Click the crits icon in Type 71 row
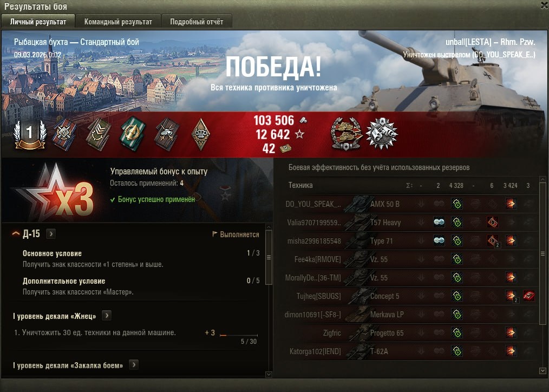The width and height of the screenshot is (549, 392). [493, 240]
